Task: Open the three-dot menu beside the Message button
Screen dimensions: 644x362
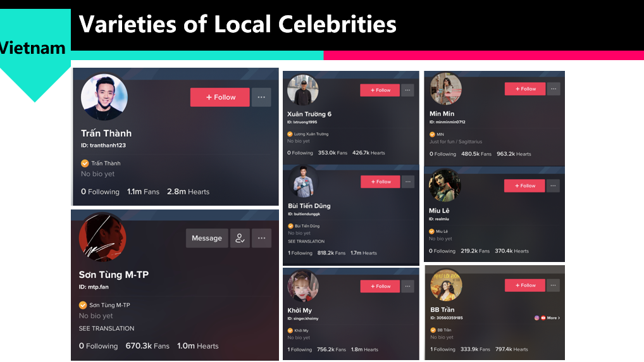Action: tap(261, 238)
